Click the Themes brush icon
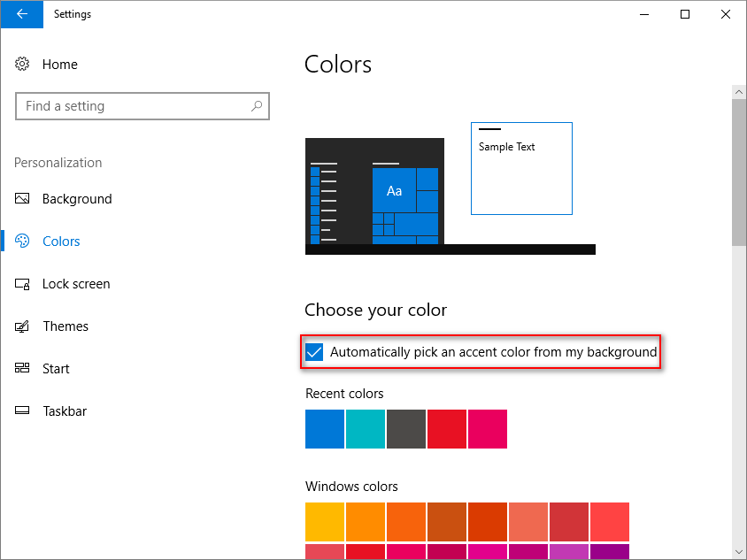The height and width of the screenshot is (560, 747). coord(23,326)
